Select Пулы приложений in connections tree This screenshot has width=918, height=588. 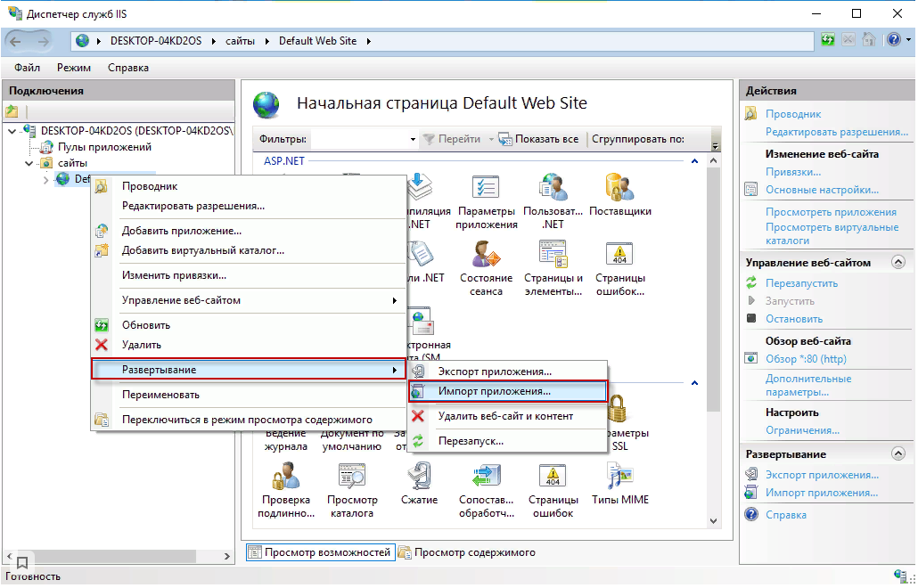[x=104, y=147]
